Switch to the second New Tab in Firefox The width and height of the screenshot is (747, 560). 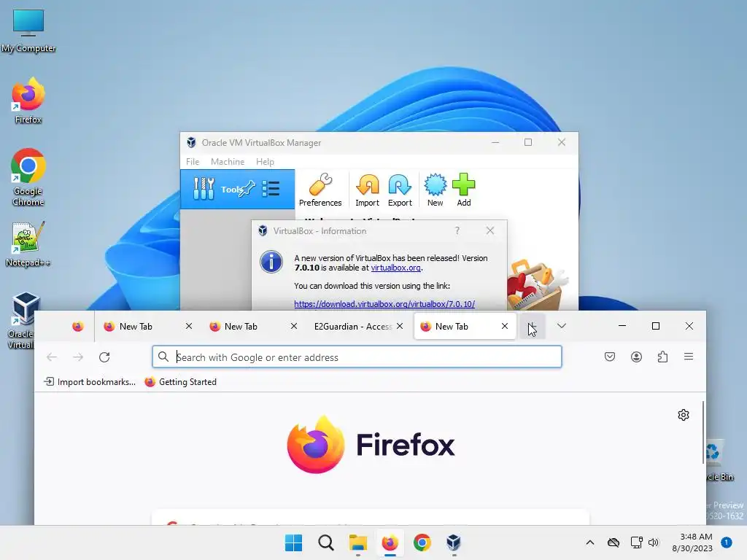coord(241,326)
